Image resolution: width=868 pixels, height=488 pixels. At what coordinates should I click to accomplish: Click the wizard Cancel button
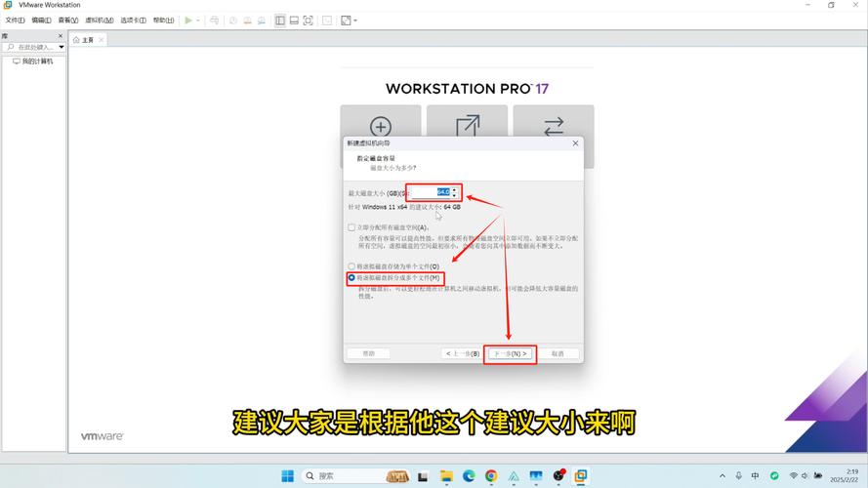(x=558, y=353)
